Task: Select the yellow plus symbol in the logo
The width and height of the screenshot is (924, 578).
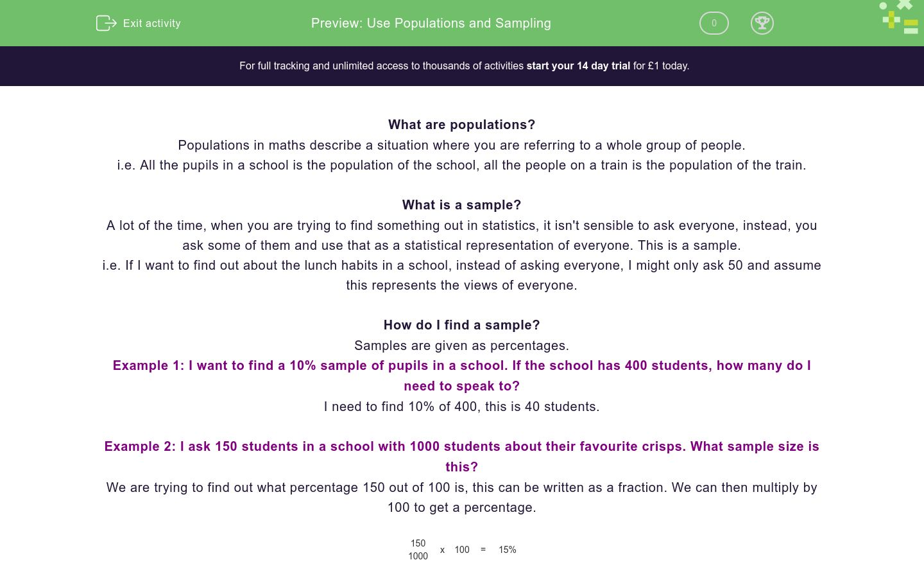Action: click(x=891, y=20)
